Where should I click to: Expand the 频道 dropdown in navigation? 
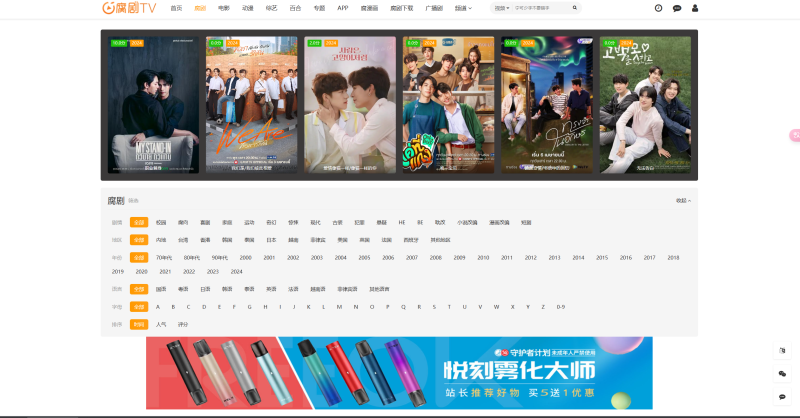pos(462,8)
